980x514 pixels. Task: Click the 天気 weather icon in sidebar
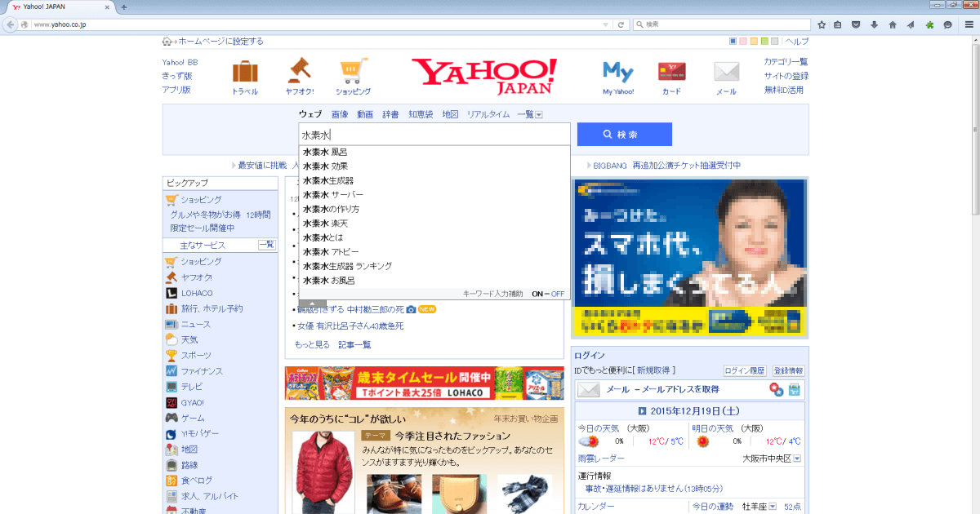coord(171,339)
